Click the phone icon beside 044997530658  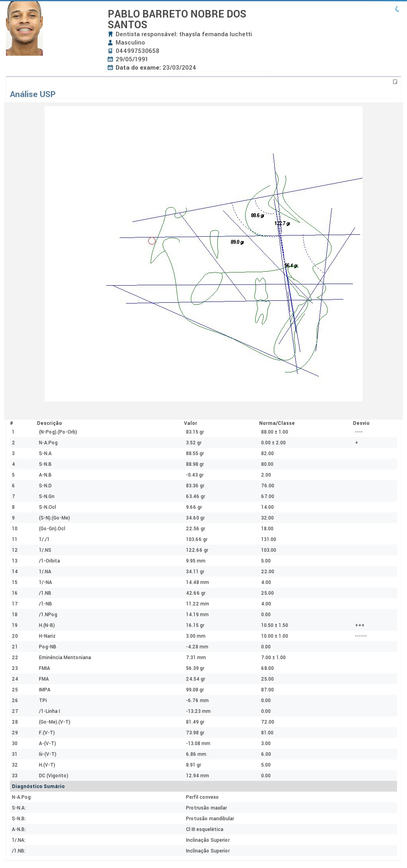[110, 51]
